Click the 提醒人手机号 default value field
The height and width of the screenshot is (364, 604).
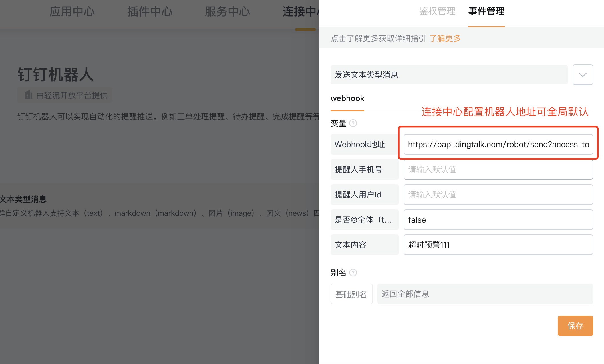(x=498, y=169)
